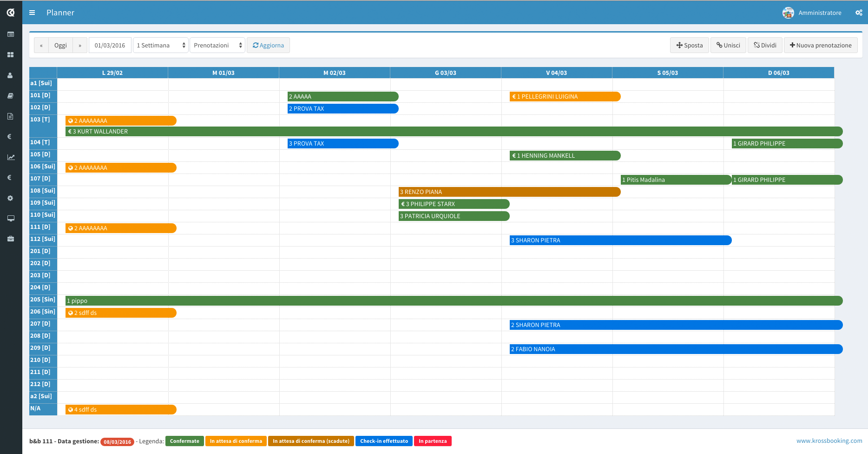Go to previous week with « button
The height and width of the screenshot is (454, 868).
tap(41, 45)
